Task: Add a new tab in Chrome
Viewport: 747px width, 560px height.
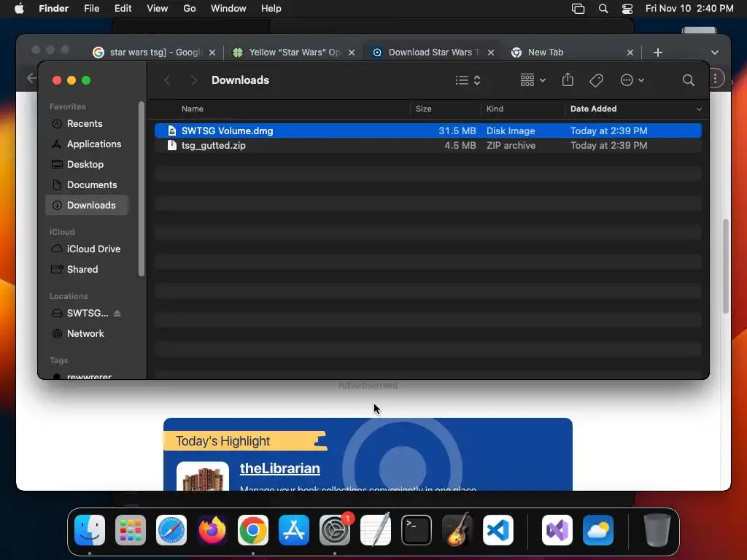Action: click(x=658, y=52)
